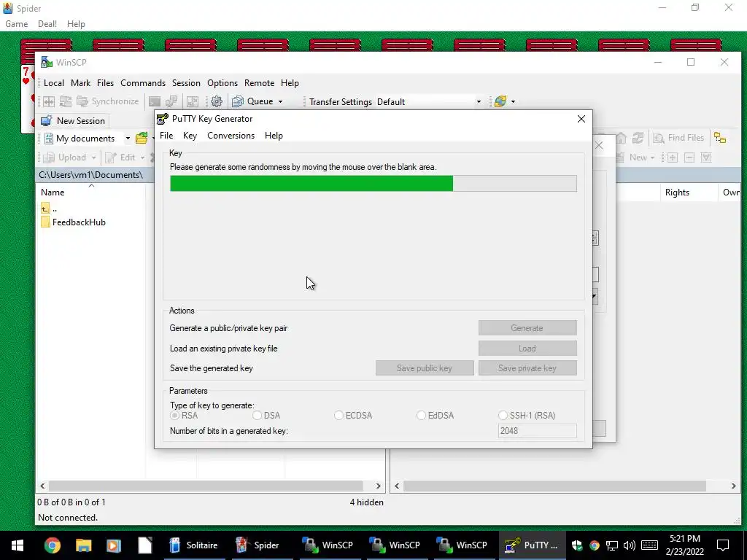Click the Synchronize toolbar button in WinSCP

click(x=108, y=101)
